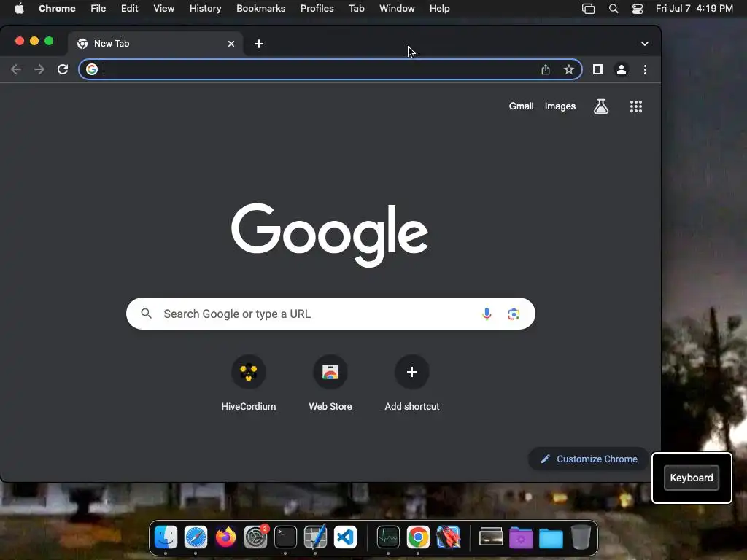Open System Settings from the Dock
Screen dimensions: 747x560
(x=256, y=537)
